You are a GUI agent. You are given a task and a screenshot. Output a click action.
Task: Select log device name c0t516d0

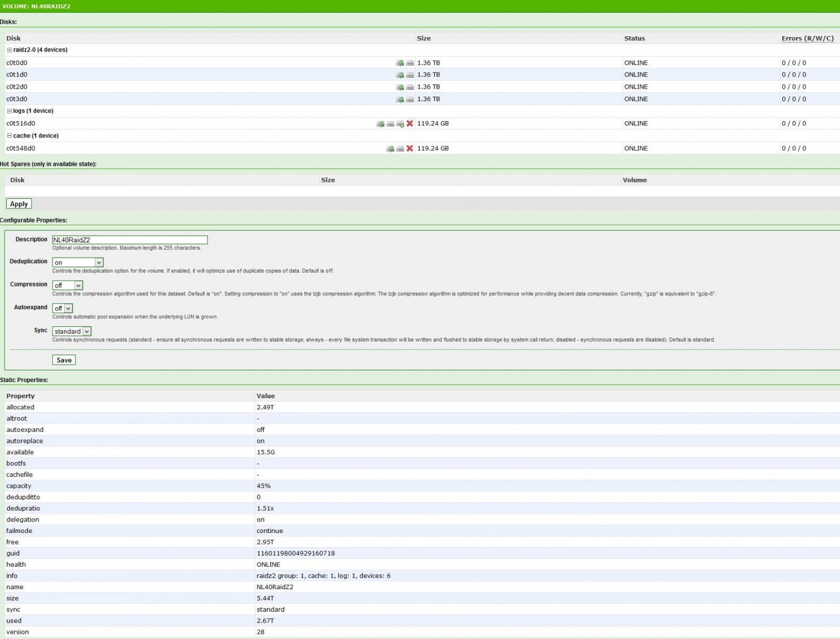(x=21, y=124)
